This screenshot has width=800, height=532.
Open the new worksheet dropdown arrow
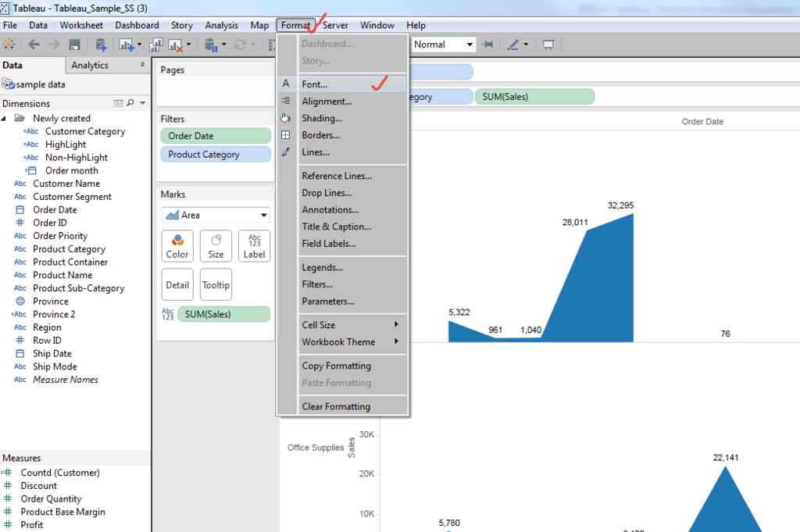pos(139,45)
